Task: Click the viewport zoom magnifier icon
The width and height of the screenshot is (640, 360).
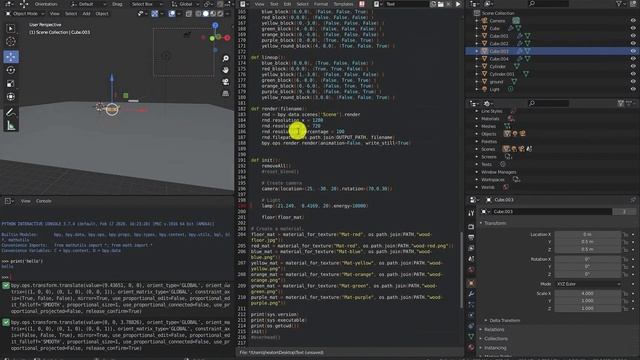Action: click(225, 58)
